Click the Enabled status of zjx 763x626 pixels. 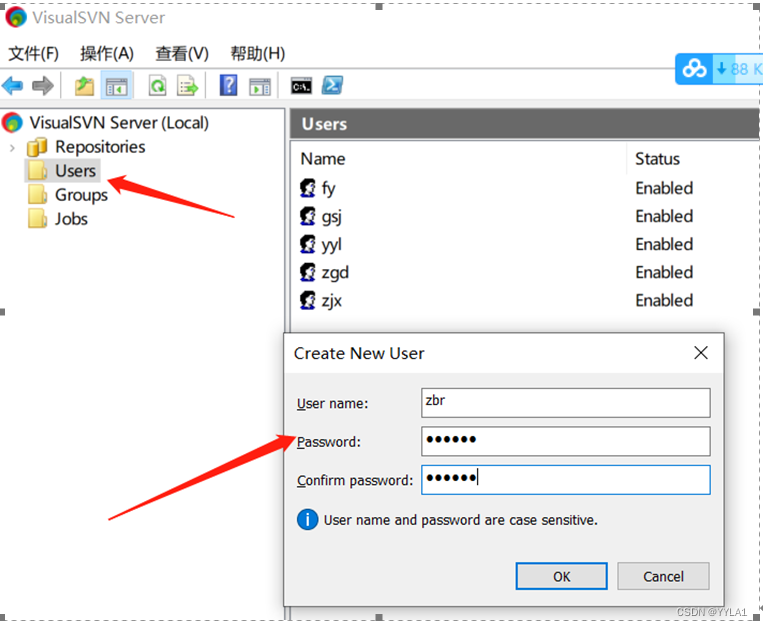664,300
